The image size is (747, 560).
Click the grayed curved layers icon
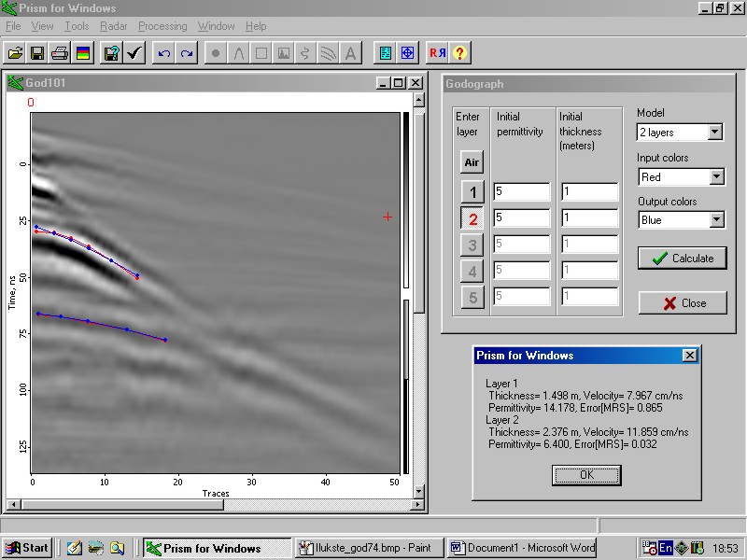click(329, 53)
